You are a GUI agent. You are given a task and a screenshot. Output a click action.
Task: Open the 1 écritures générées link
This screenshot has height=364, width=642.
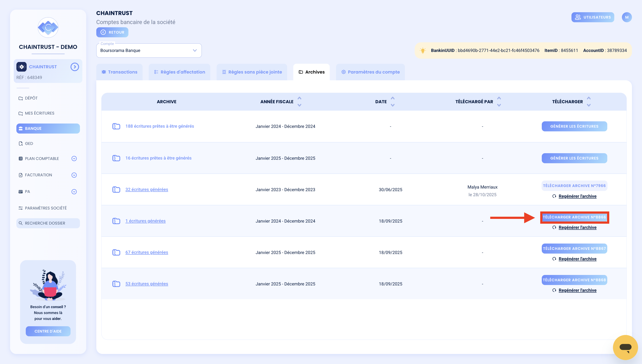[x=145, y=221]
